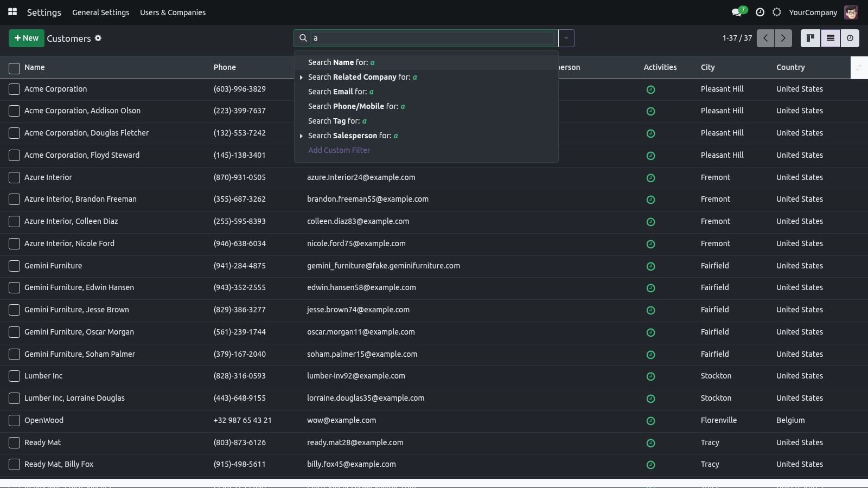This screenshot has width=868, height=488.
Task: Open the user avatar menu
Action: 851,12
